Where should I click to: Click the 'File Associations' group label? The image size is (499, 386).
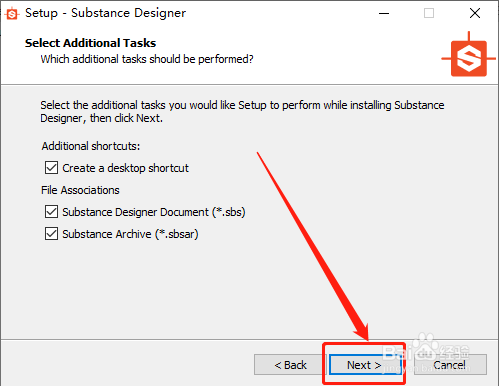tap(80, 190)
